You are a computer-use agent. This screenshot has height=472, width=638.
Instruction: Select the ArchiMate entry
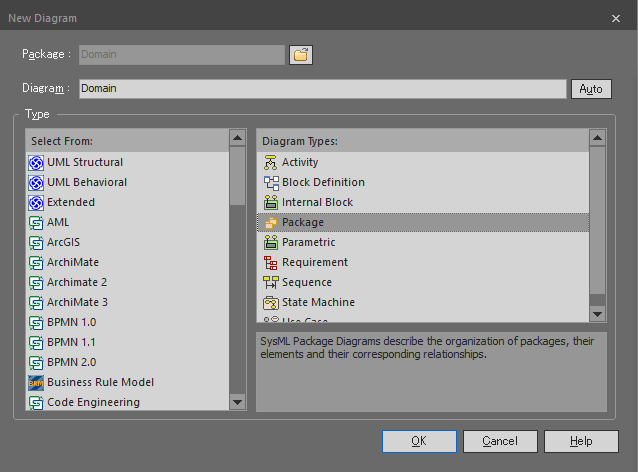pyautogui.click(x=128, y=262)
